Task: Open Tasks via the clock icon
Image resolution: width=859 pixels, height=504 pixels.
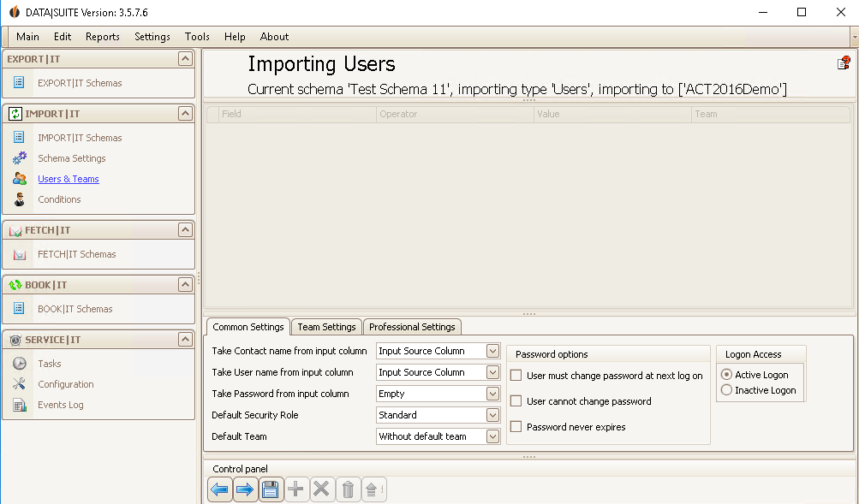Action: (x=20, y=364)
